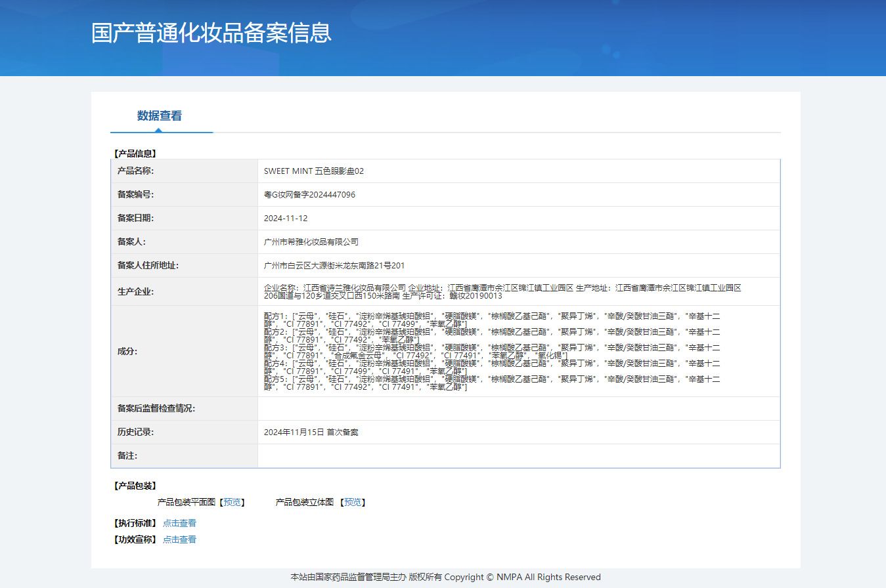Click 点击查看 next to 执行标准

[x=179, y=523]
